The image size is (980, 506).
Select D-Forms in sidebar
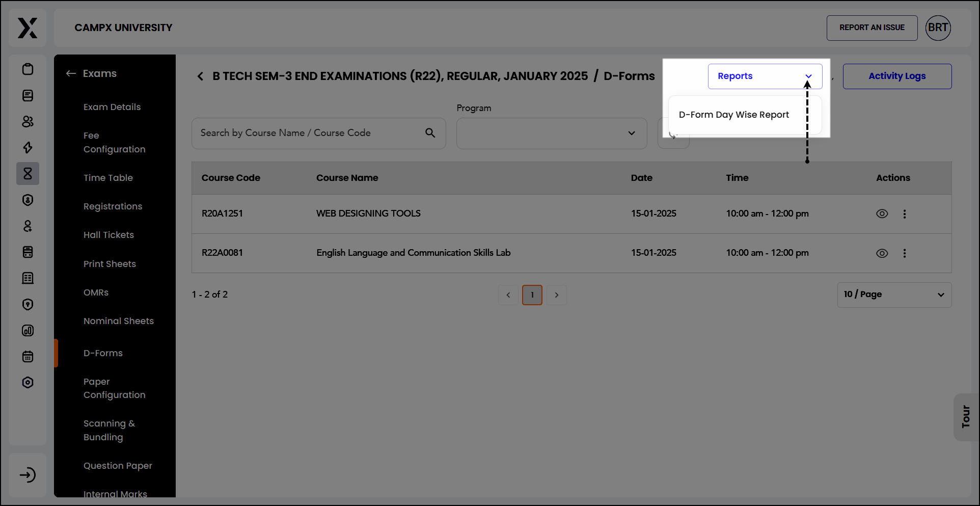point(103,353)
